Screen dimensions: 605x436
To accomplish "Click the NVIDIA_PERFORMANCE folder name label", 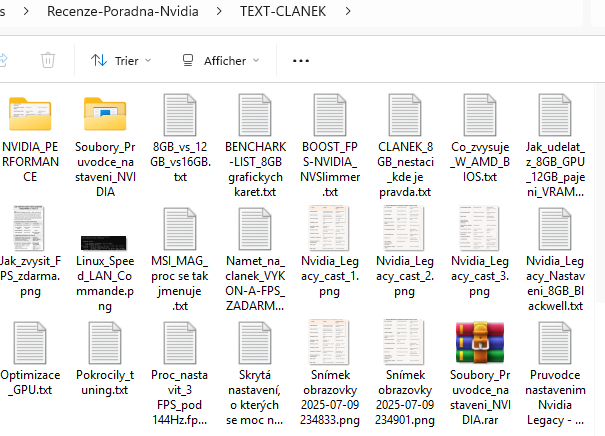I will 30,162.
